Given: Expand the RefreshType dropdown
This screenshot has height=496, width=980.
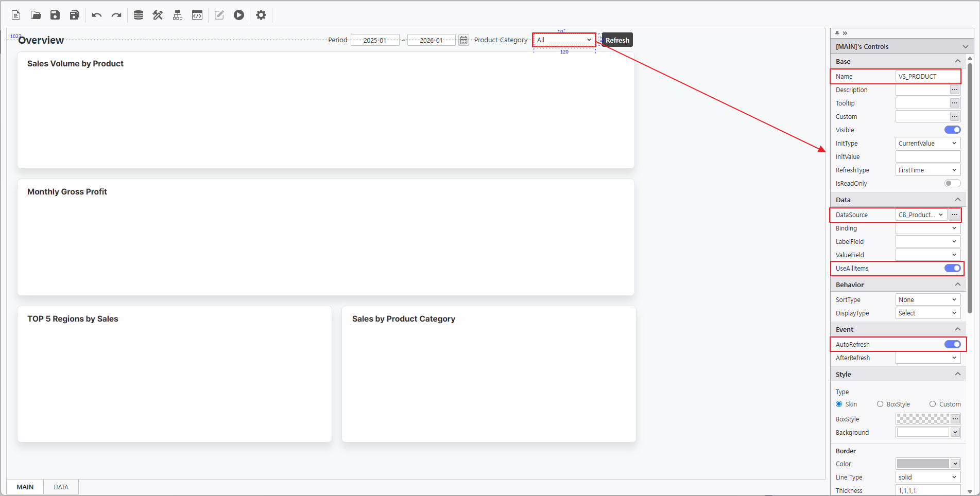Looking at the screenshot, I should click(927, 170).
